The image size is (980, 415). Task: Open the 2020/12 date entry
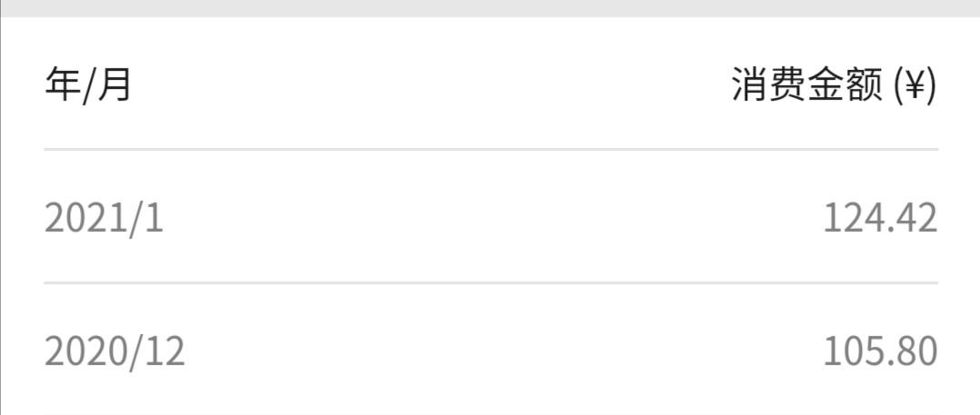click(115, 351)
